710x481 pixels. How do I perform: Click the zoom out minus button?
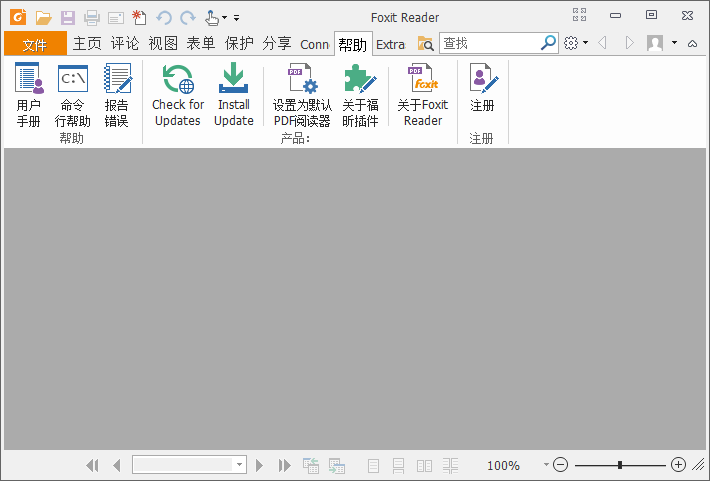[561, 465]
